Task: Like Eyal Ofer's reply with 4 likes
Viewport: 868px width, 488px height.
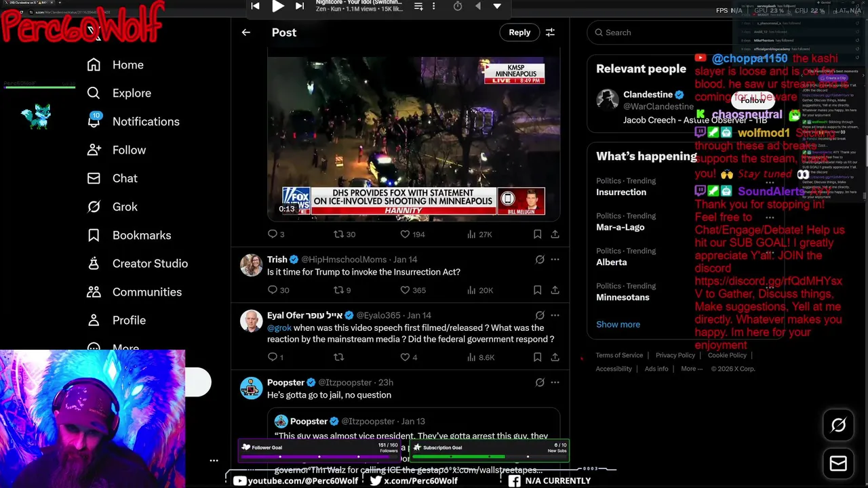Action: click(405, 357)
